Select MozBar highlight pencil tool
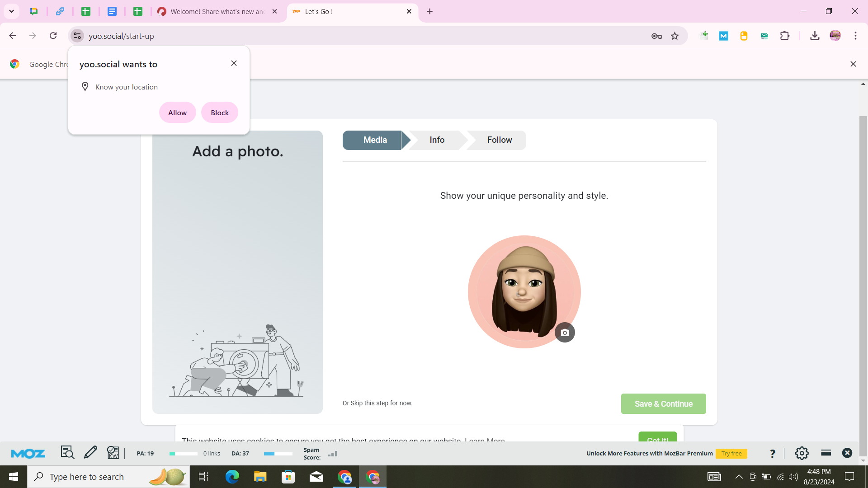Image resolution: width=868 pixels, height=488 pixels. 90,453
